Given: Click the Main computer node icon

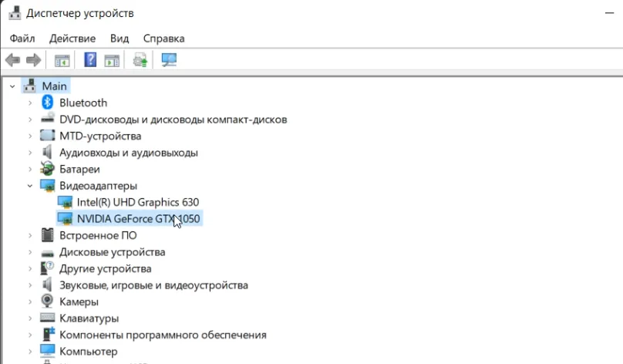Looking at the screenshot, I should (29, 86).
